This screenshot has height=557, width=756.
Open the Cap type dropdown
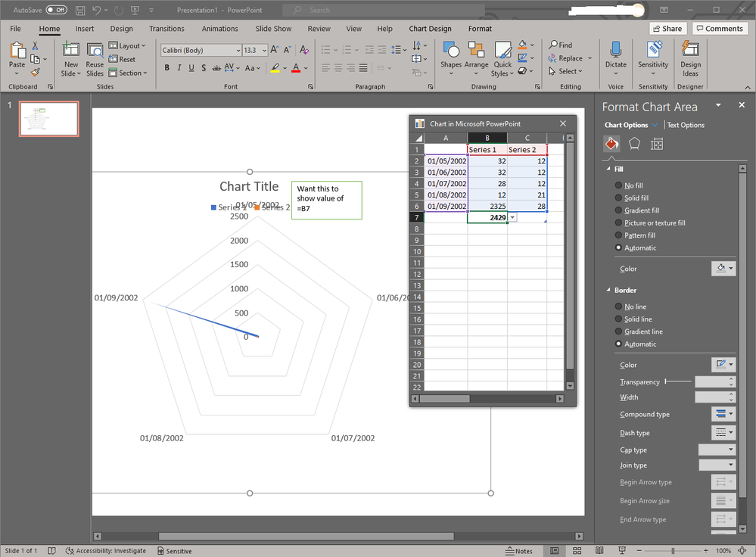pos(717,450)
